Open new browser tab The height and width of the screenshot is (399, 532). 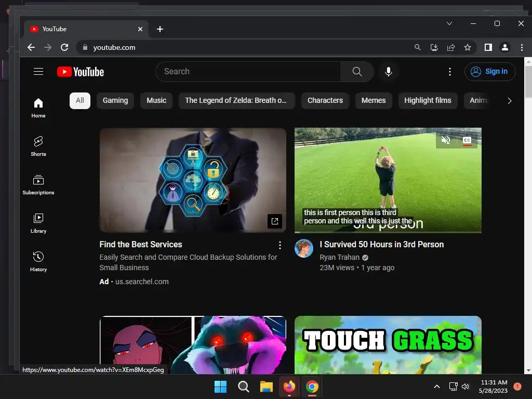[x=160, y=29]
